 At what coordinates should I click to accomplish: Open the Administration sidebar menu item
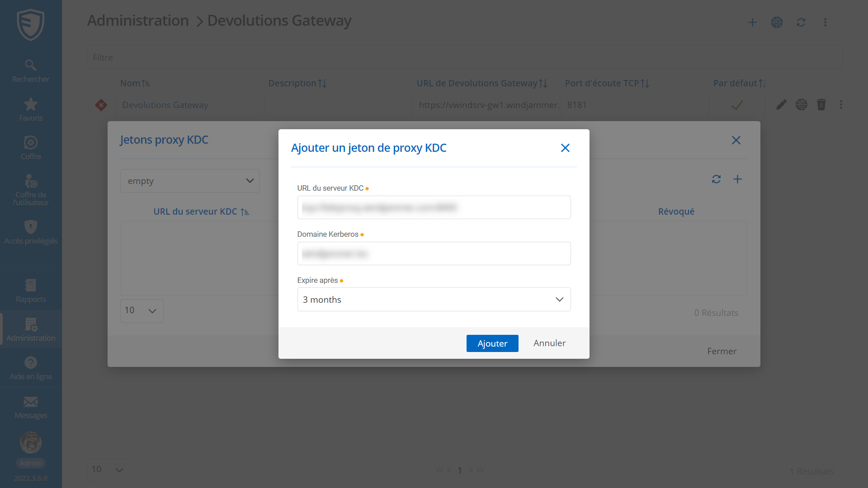click(x=31, y=329)
